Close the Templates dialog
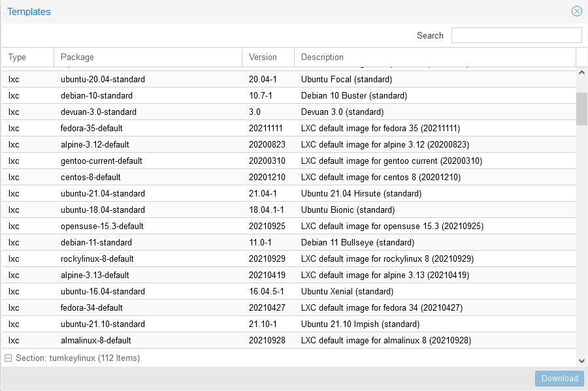The width and height of the screenshot is (588, 391). coord(577,11)
